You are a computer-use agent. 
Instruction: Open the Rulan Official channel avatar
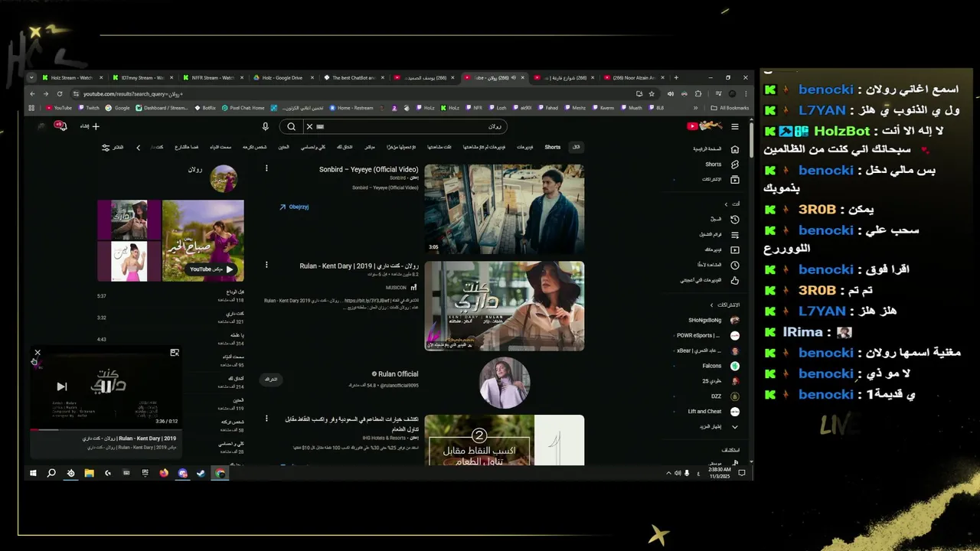(x=505, y=383)
